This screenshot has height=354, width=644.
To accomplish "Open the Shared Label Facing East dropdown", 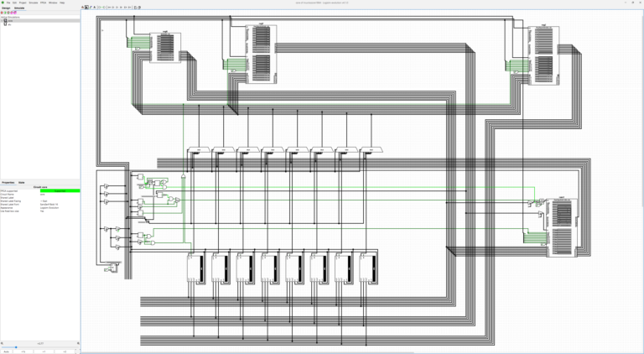I will (x=60, y=201).
